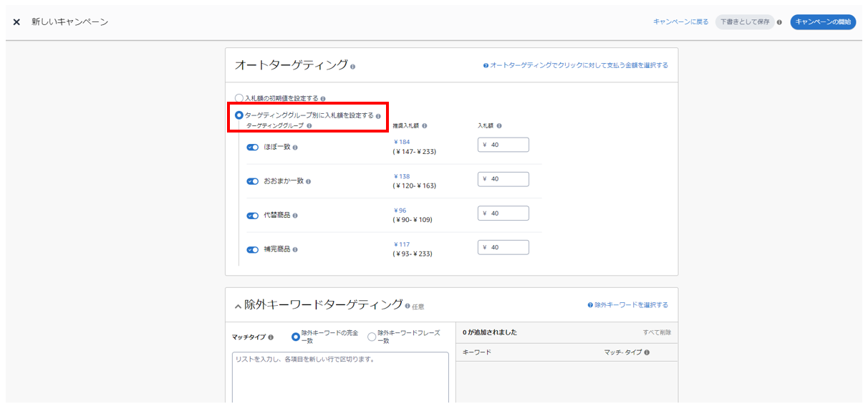The height and width of the screenshot is (409, 868).
Task: Close the new campaign page with X
Action: pos(16,22)
